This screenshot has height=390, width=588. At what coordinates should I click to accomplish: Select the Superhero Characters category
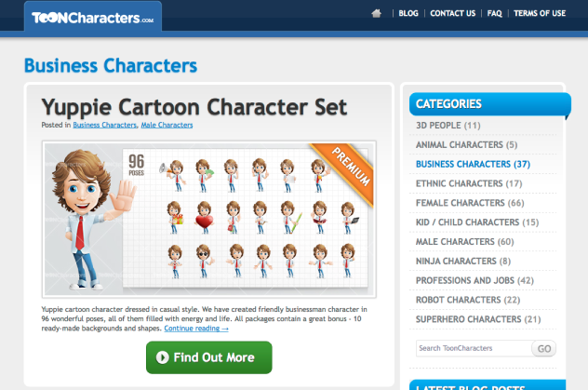click(478, 319)
